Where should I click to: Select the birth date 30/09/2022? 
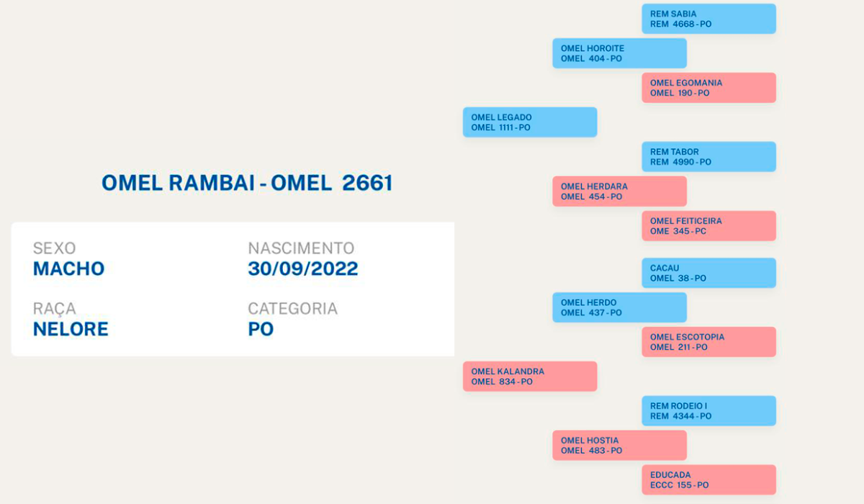[x=302, y=269]
